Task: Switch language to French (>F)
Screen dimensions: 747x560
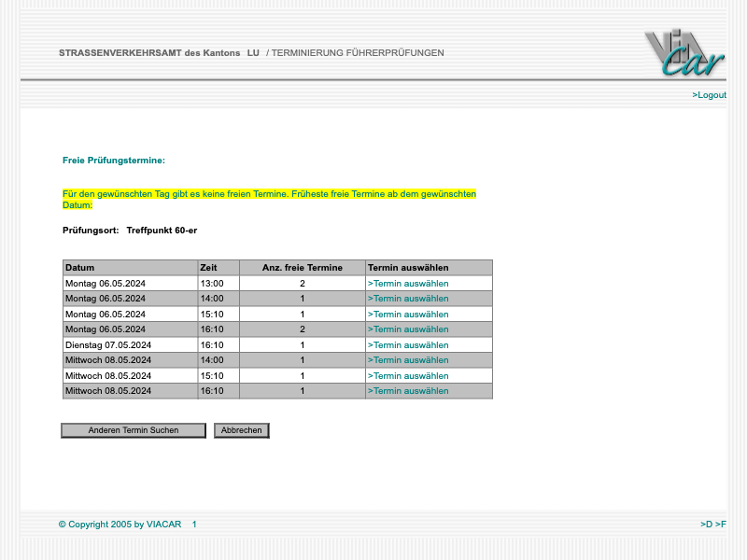Action: [x=721, y=525]
